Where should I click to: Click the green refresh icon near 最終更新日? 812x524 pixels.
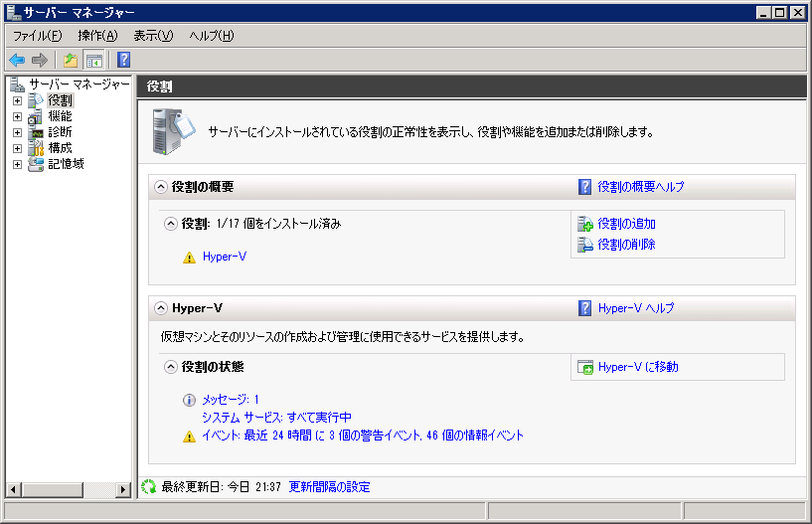(149, 487)
